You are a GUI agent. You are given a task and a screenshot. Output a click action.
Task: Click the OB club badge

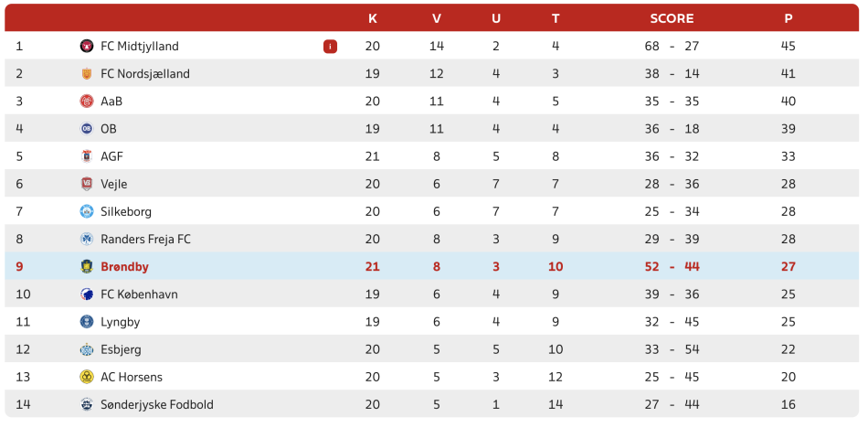(x=87, y=129)
